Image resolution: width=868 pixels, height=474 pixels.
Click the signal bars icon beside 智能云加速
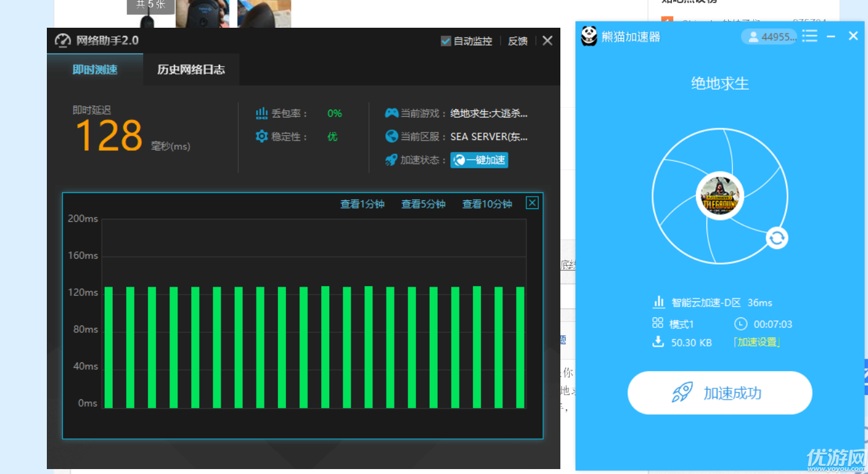coord(659,302)
